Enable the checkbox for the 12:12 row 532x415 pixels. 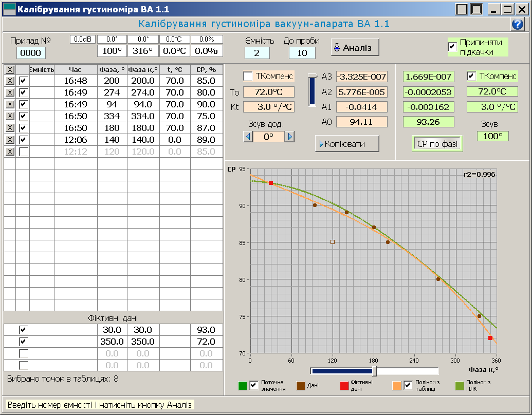pyautogui.click(x=23, y=152)
